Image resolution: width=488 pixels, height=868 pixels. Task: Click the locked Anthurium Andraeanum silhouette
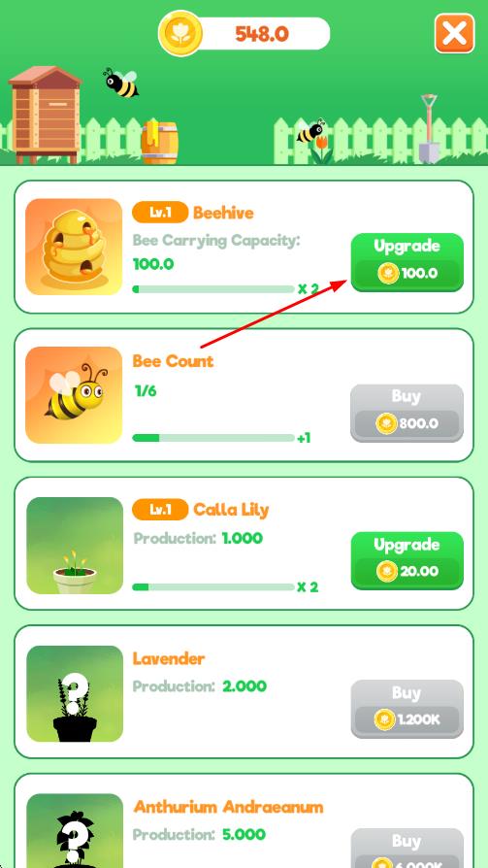[75, 830]
